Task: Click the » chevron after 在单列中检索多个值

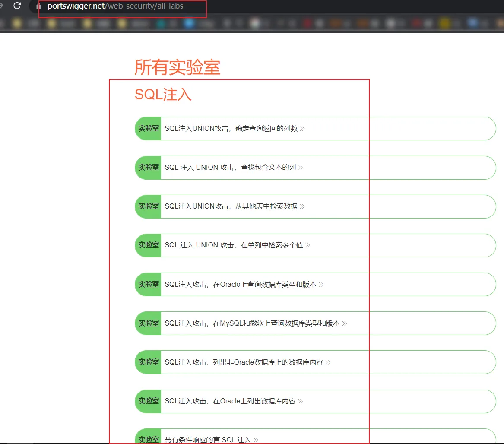Action: 308,245
